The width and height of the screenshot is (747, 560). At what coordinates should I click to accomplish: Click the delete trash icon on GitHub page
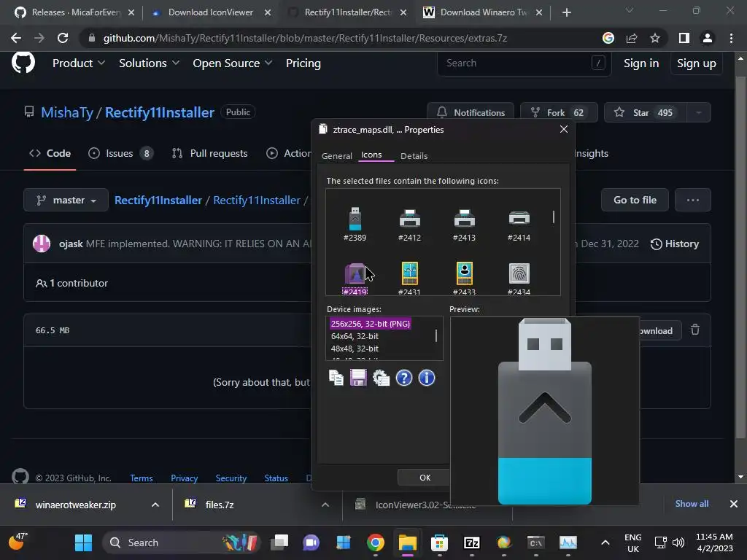coord(695,330)
